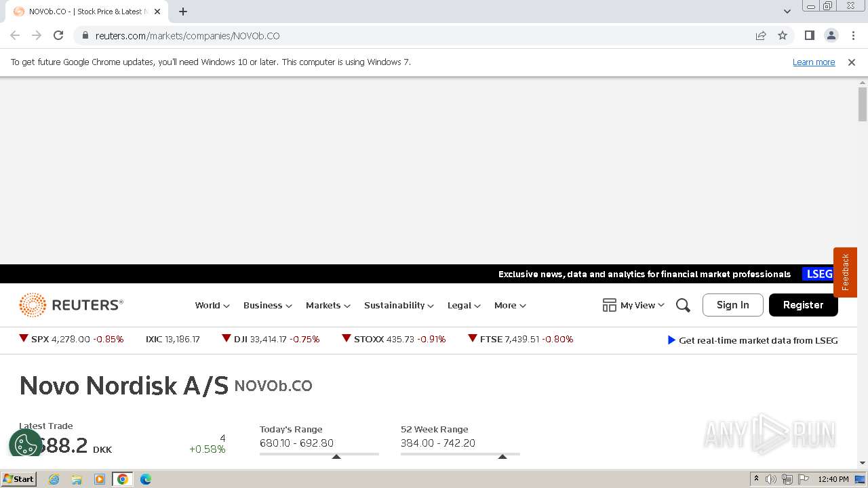The width and height of the screenshot is (868, 488).
Task: Share this page via the share icon
Action: pyautogui.click(x=761, y=35)
